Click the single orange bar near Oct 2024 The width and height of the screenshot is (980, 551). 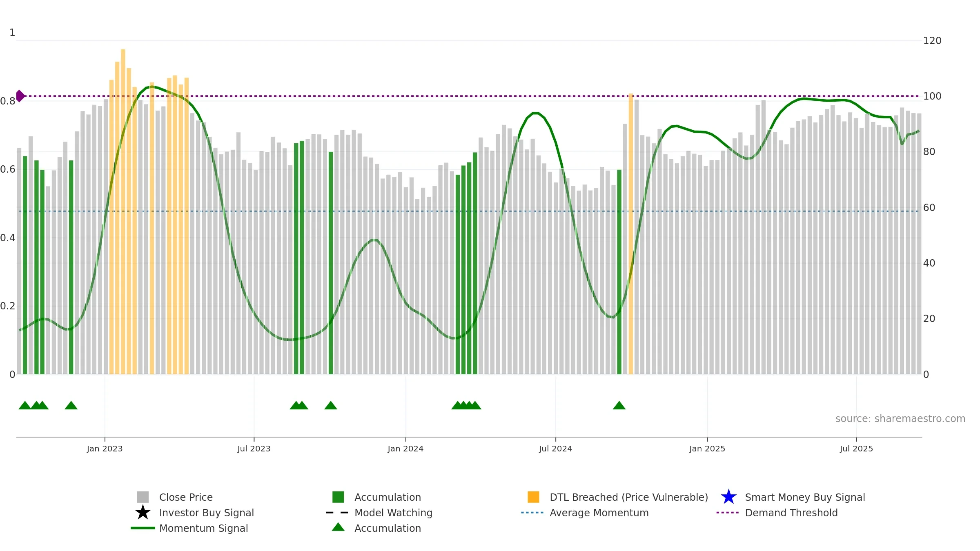[x=631, y=233]
